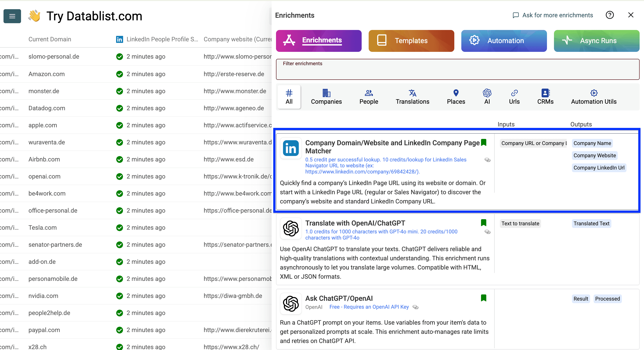This screenshot has width=644, height=350.
Task: Open the LinkedIn example company URL link
Action: 362,172
